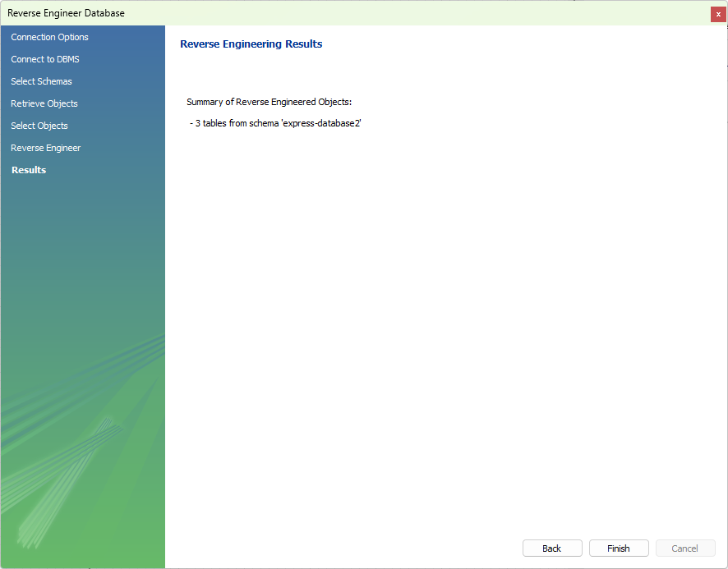Image resolution: width=728 pixels, height=569 pixels.
Task: Select the Reverse Engineer step
Action: click(x=45, y=148)
